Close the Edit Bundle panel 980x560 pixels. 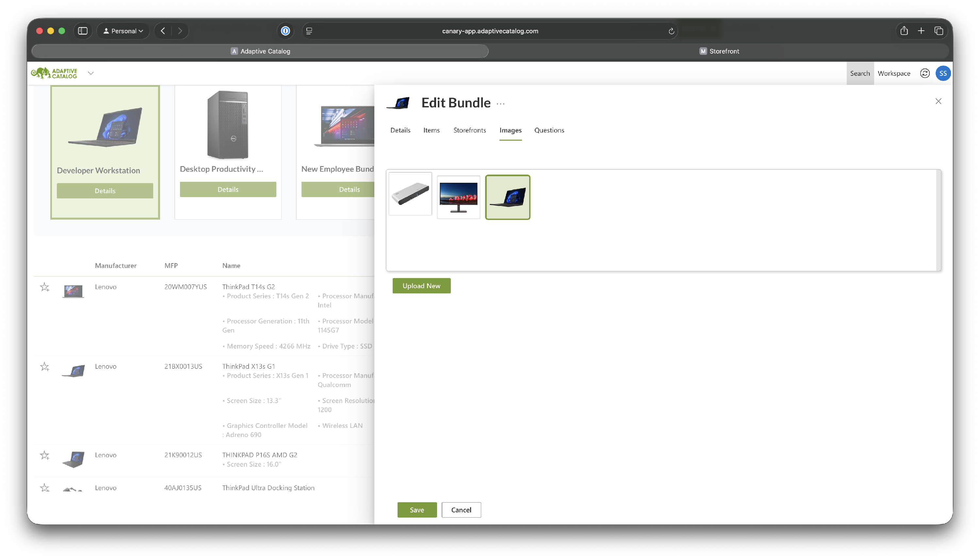point(938,101)
